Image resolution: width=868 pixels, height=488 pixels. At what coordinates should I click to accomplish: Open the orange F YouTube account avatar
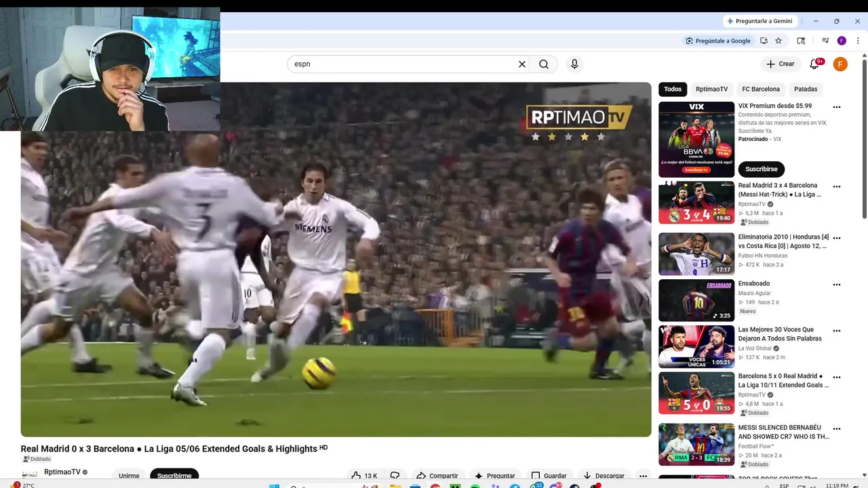click(840, 64)
